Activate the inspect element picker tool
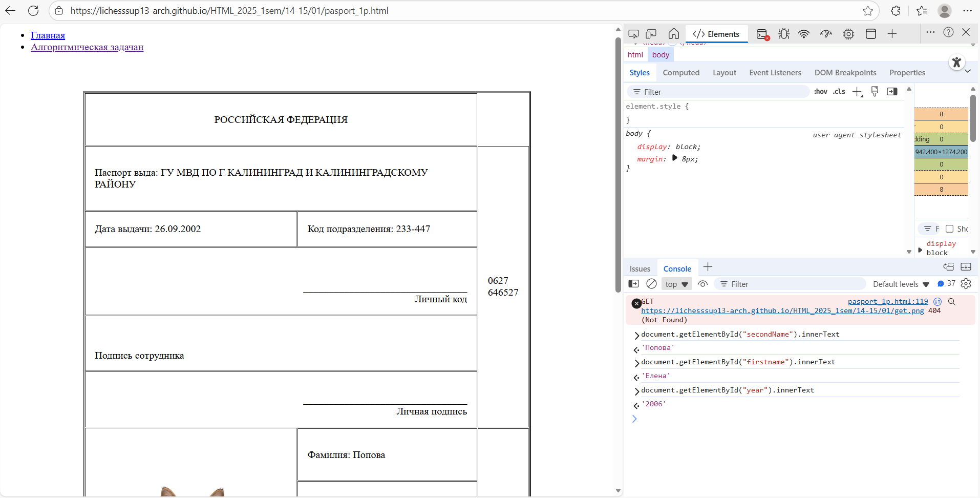980x498 pixels. (633, 34)
